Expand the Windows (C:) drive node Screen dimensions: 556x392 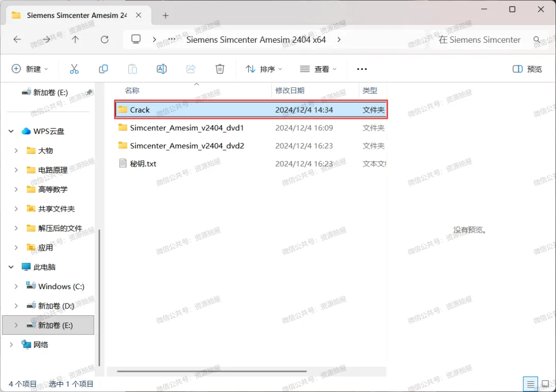pos(16,287)
